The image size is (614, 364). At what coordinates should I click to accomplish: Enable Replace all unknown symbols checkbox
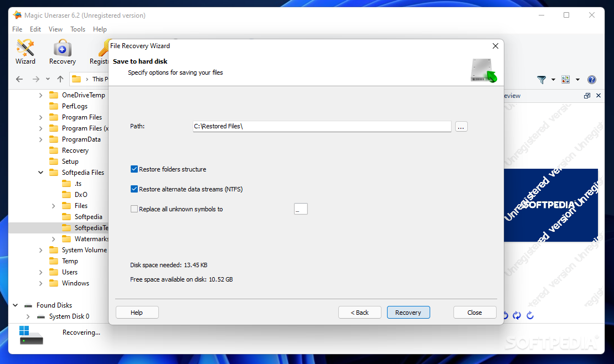point(134,209)
